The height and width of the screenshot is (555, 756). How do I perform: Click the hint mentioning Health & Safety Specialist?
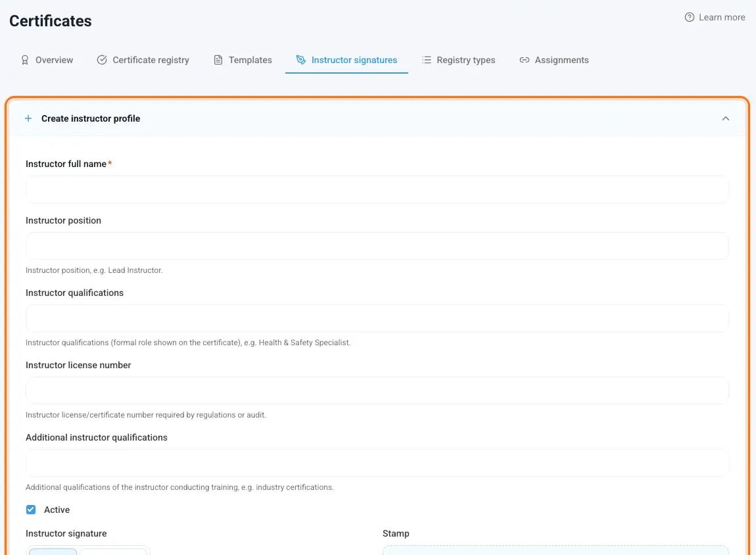pyautogui.click(x=188, y=343)
